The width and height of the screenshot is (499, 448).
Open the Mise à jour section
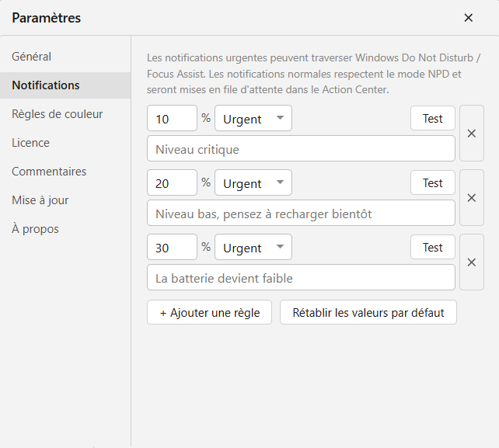click(65, 200)
